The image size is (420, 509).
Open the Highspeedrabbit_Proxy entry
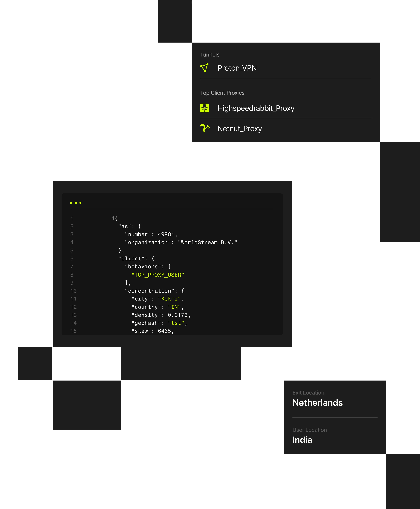(x=256, y=108)
